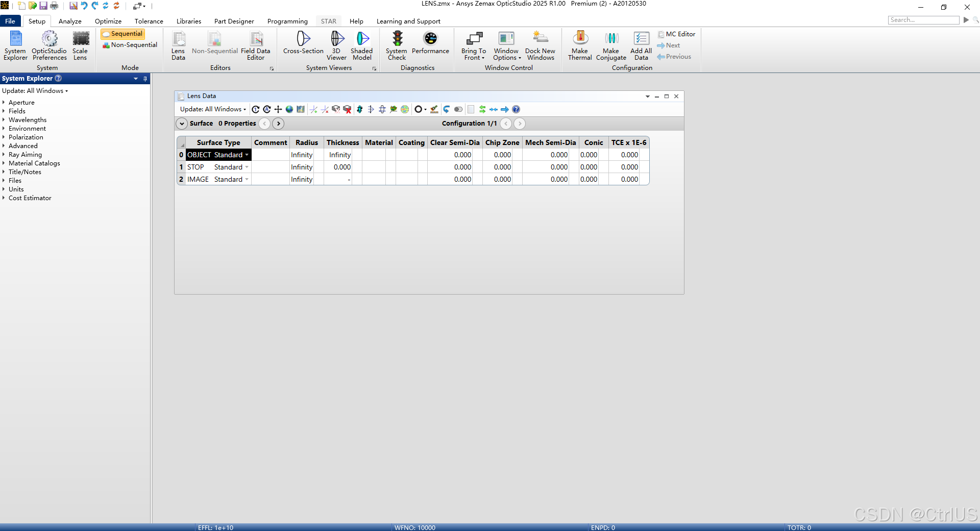
Task: Open the File tab
Action: coord(10,21)
